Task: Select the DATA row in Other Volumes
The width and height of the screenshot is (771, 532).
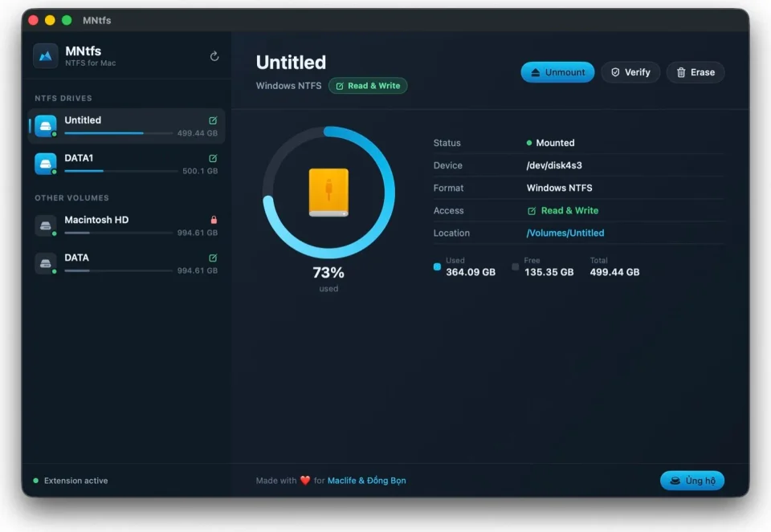Action: point(126,264)
